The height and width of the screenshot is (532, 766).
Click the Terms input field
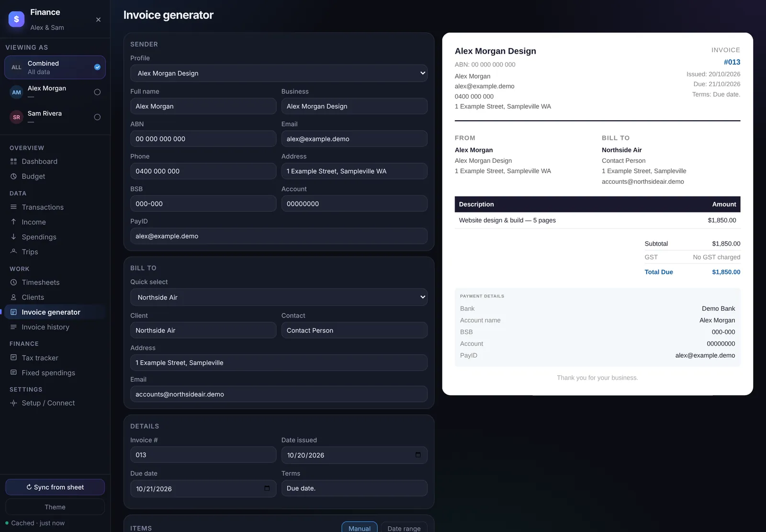coord(354,488)
